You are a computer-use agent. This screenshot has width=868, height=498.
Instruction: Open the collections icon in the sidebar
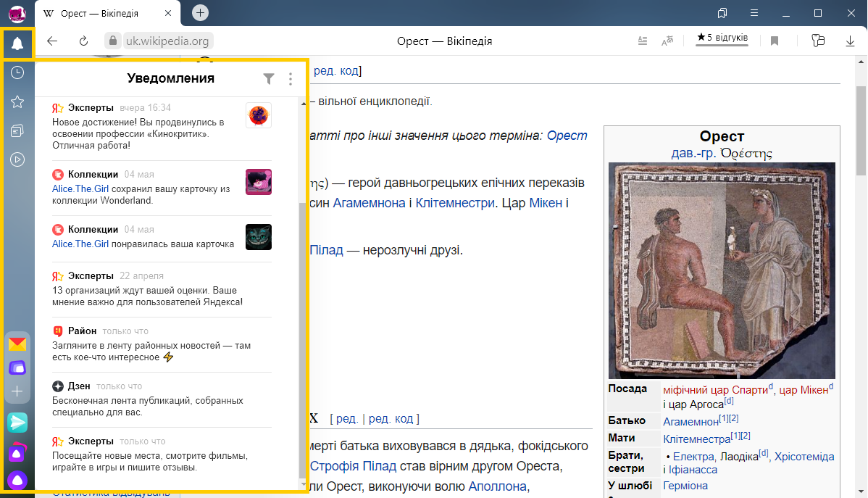[x=17, y=130]
